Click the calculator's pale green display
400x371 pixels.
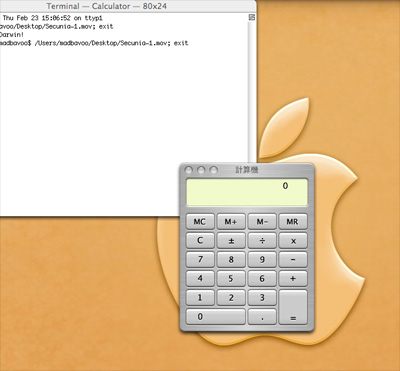[247, 192]
